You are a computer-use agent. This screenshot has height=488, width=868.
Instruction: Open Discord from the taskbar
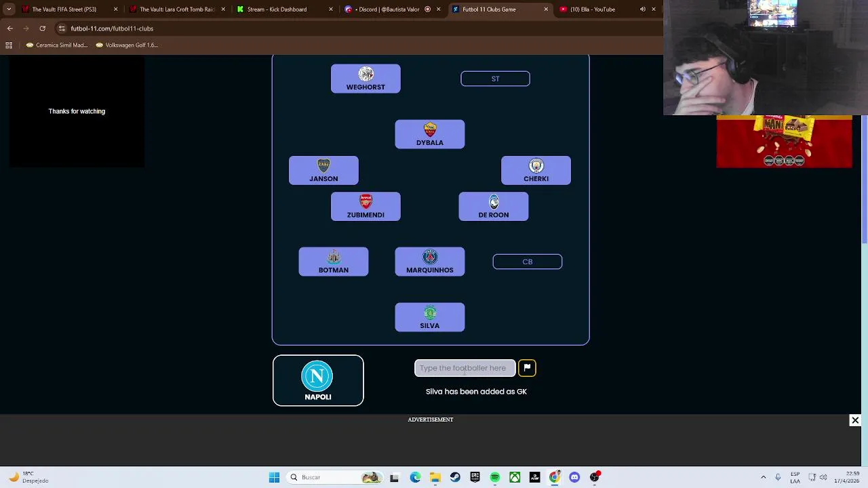click(574, 477)
